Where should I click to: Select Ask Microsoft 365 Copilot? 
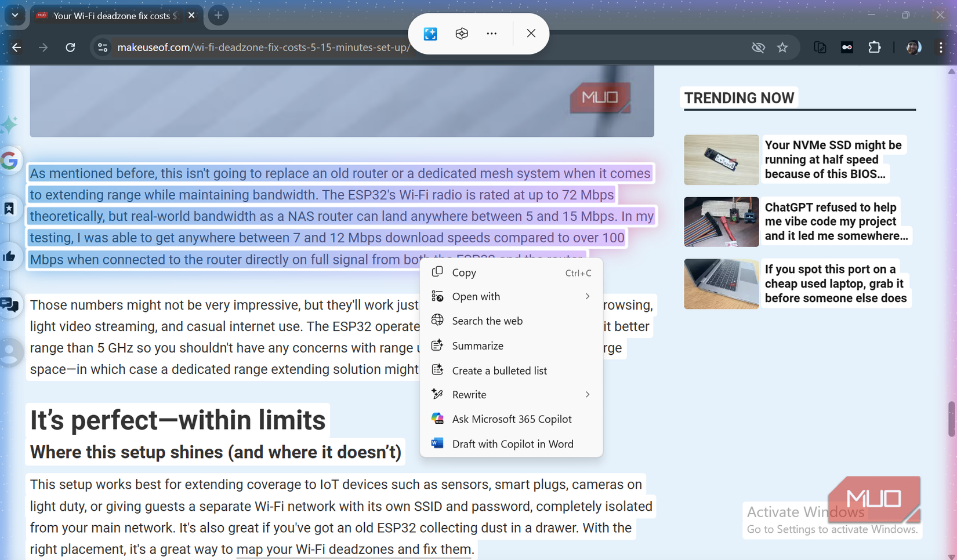(511, 419)
